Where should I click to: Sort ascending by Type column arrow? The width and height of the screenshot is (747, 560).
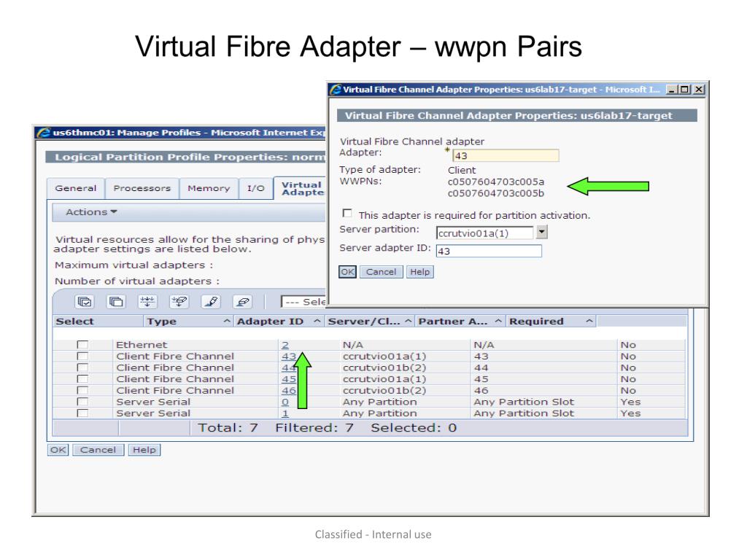click(228, 322)
